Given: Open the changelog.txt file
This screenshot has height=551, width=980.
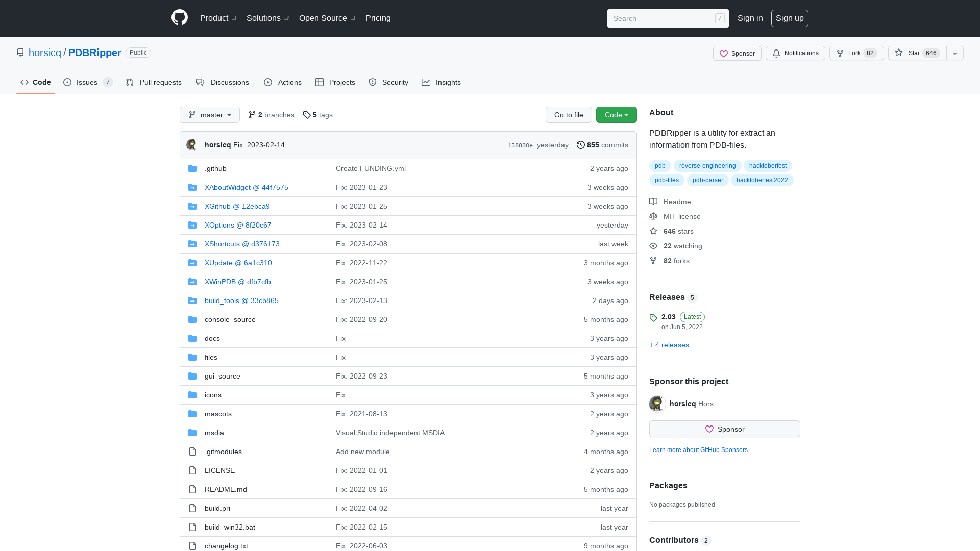Looking at the screenshot, I should [226, 546].
